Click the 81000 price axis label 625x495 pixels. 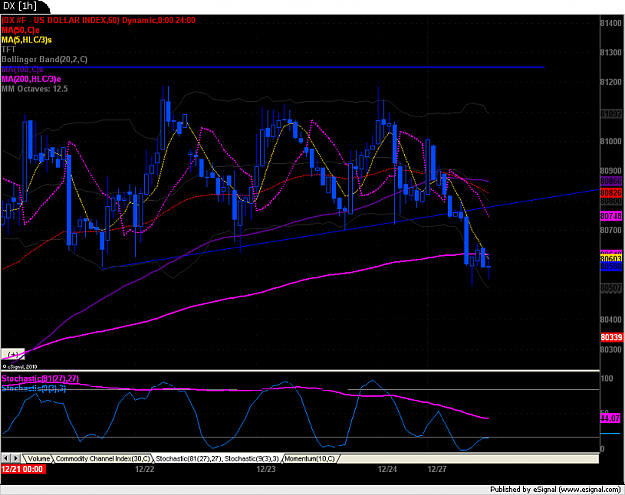(611, 141)
